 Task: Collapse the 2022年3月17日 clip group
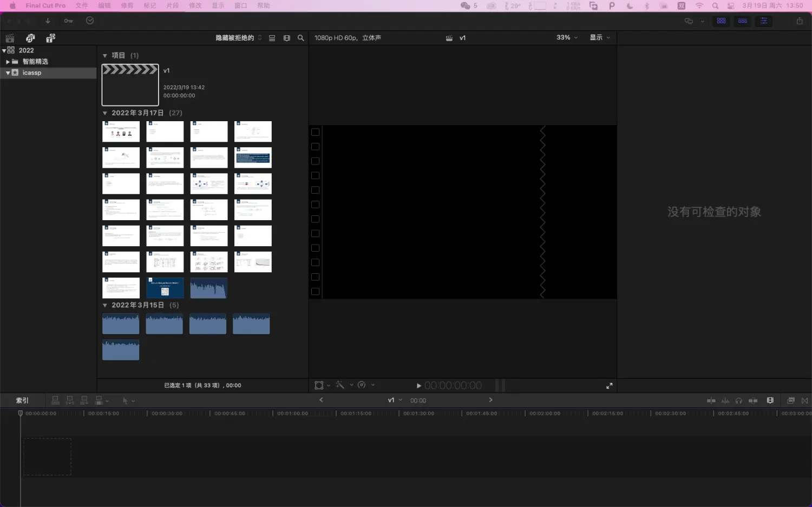105,113
